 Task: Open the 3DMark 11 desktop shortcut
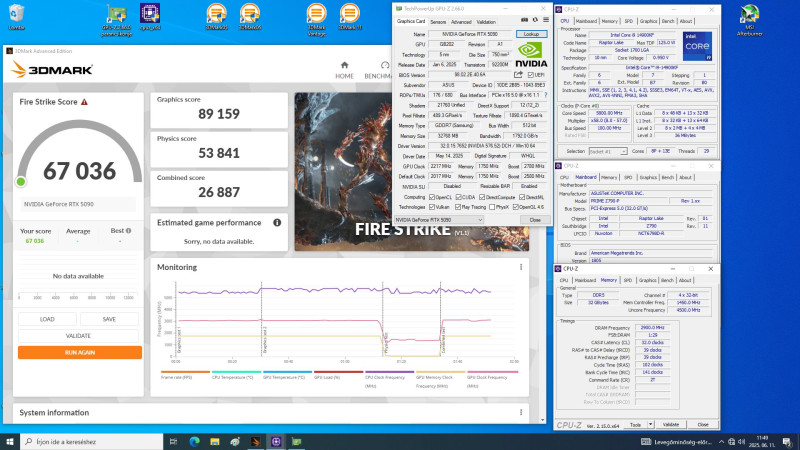point(349,16)
